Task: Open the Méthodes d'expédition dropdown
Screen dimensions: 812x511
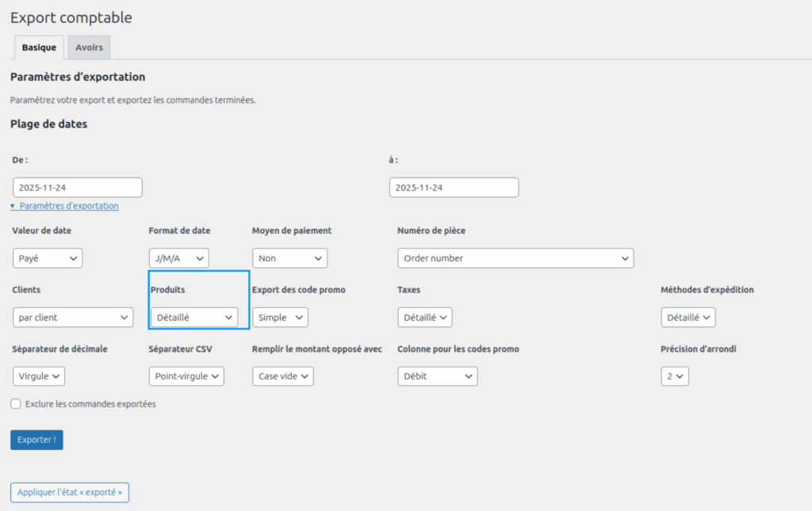Action: coord(688,318)
